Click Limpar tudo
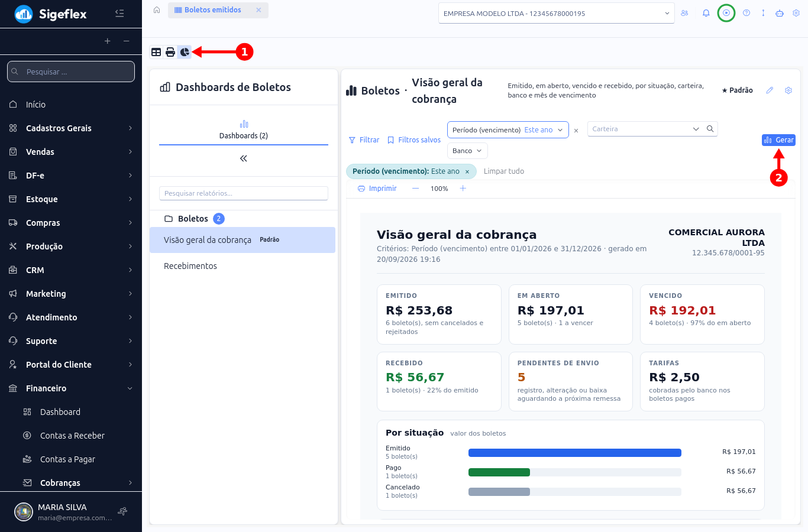The width and height of the screenshot is (808, 532). pyautogui.click(x=504, y=171)
